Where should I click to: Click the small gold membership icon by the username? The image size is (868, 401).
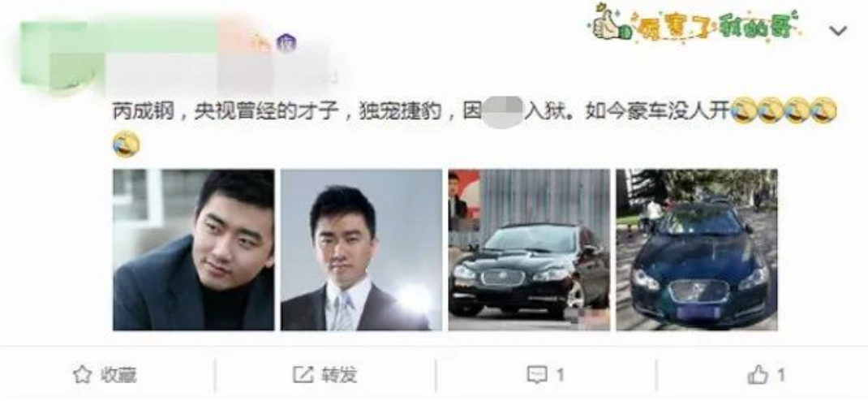click(x=260, y=43)
